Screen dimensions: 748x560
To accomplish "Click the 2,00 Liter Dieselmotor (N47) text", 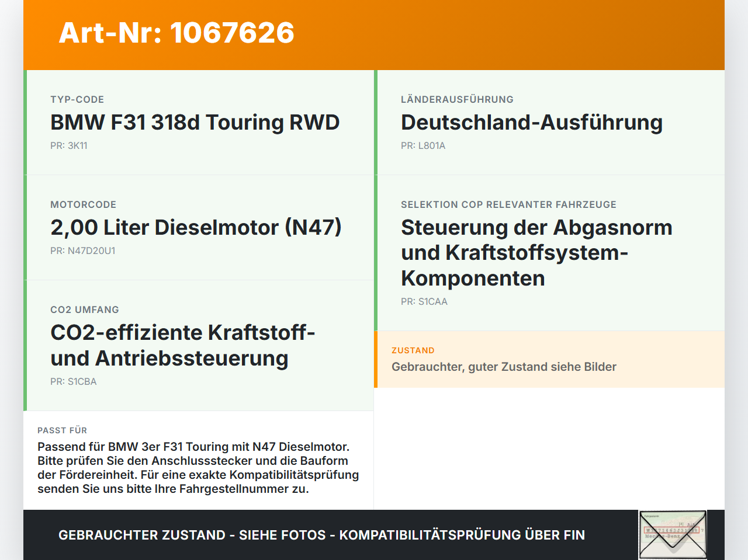I will point(196,228).
